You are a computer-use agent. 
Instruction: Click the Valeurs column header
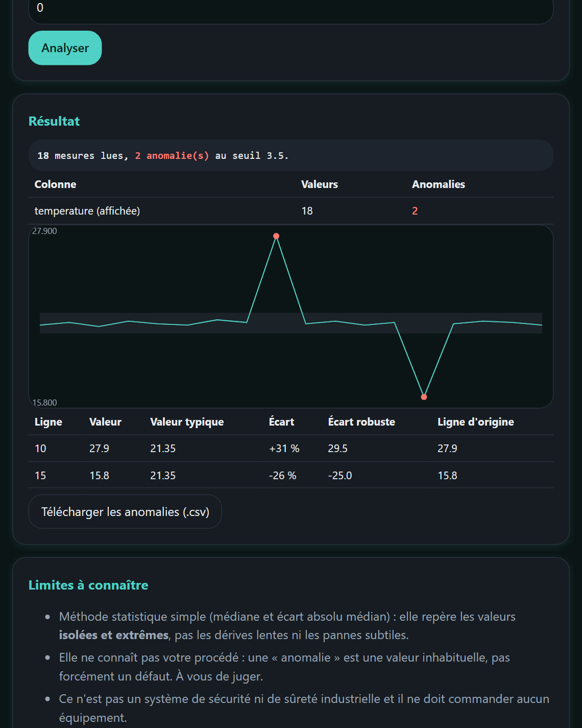[x=320, y=184]
